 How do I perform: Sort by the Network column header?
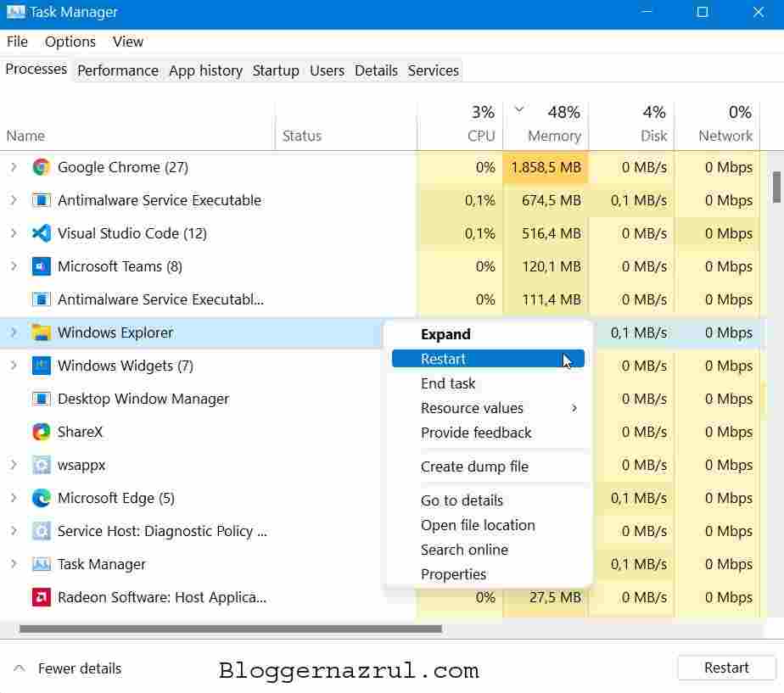click(718, 125)
